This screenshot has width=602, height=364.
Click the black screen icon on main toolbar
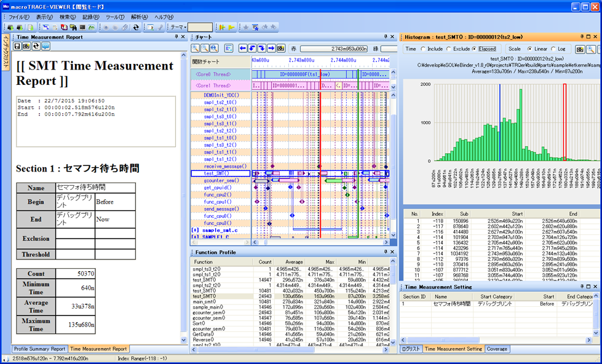[82, 27]
